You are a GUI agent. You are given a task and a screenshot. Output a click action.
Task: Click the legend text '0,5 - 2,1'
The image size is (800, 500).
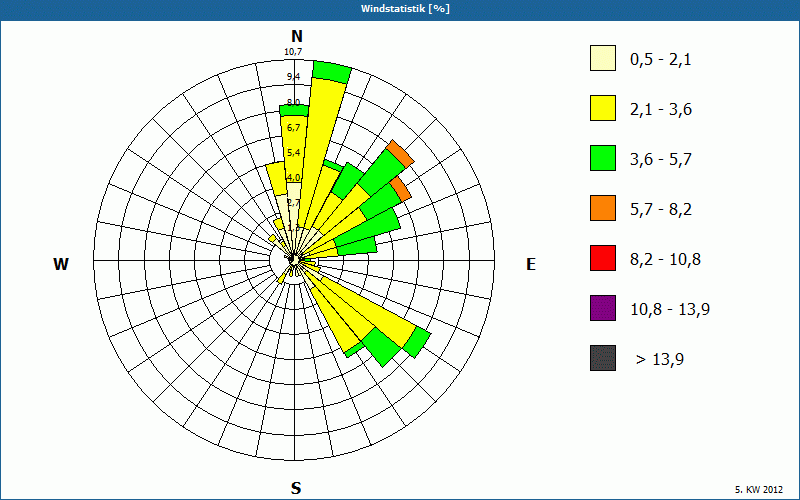tap(660, 60)
